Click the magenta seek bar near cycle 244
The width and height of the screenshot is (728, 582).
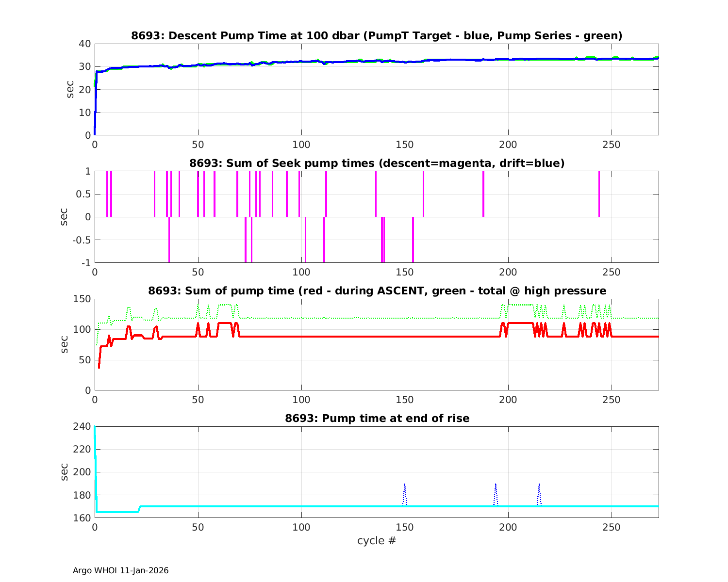(599, 194)
